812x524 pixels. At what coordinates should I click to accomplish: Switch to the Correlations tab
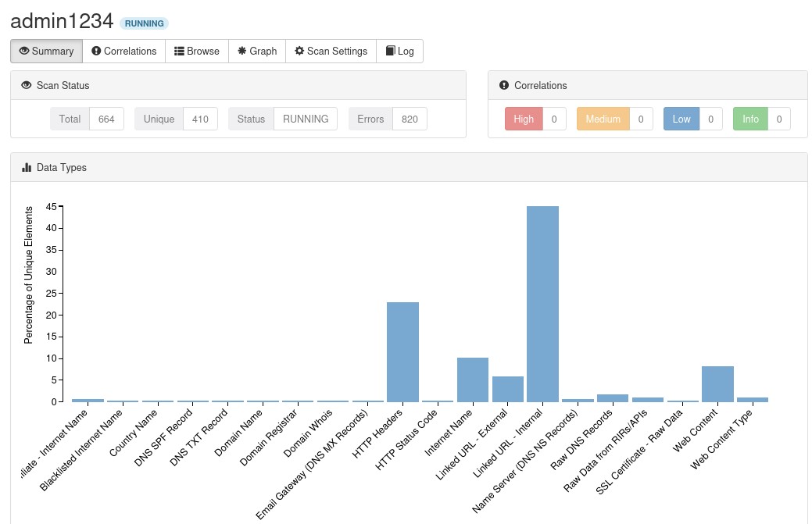point(123,52)
